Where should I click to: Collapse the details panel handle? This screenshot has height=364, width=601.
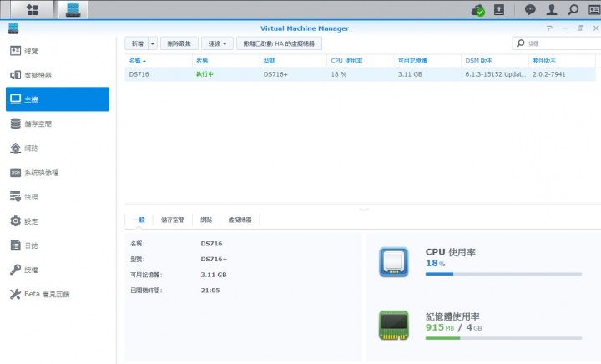[364, 210]
